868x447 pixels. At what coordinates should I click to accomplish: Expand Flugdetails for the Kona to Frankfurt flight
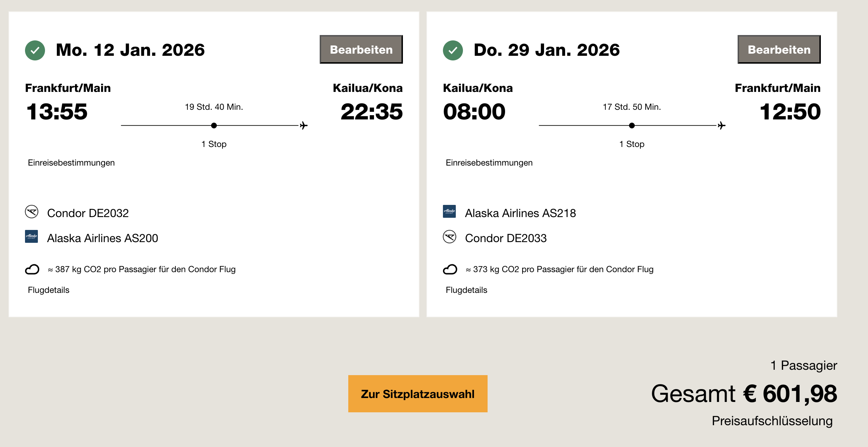pos(467,290)
